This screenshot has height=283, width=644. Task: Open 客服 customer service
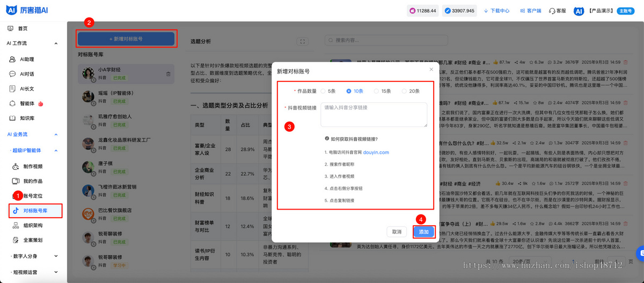coord(558,11)
